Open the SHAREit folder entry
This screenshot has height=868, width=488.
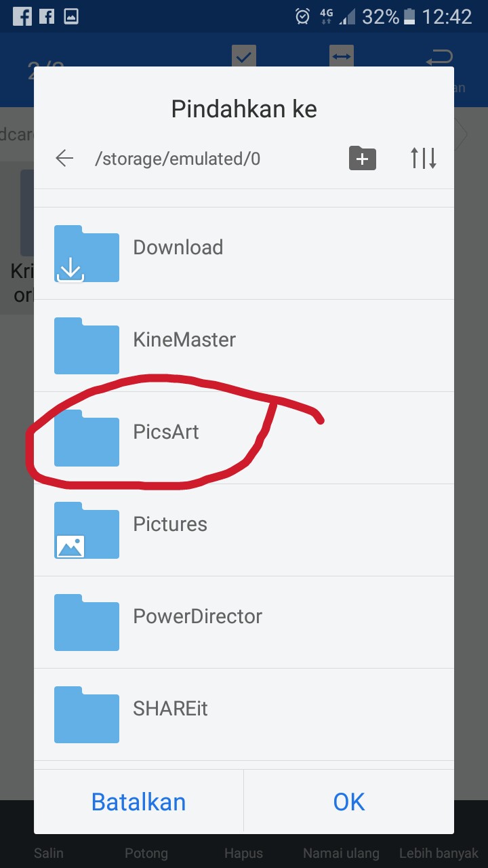170,709
